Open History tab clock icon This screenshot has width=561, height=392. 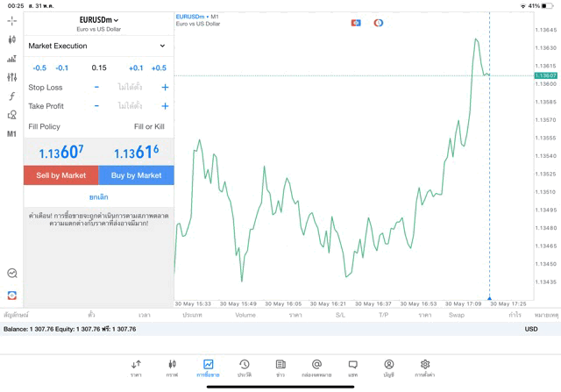click(x=245, y=367)
